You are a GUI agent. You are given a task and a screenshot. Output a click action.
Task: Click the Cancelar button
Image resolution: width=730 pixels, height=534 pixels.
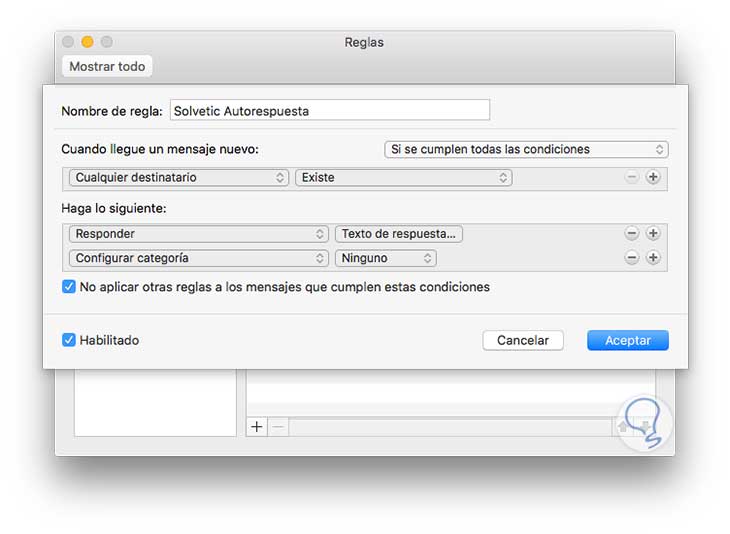523,341
